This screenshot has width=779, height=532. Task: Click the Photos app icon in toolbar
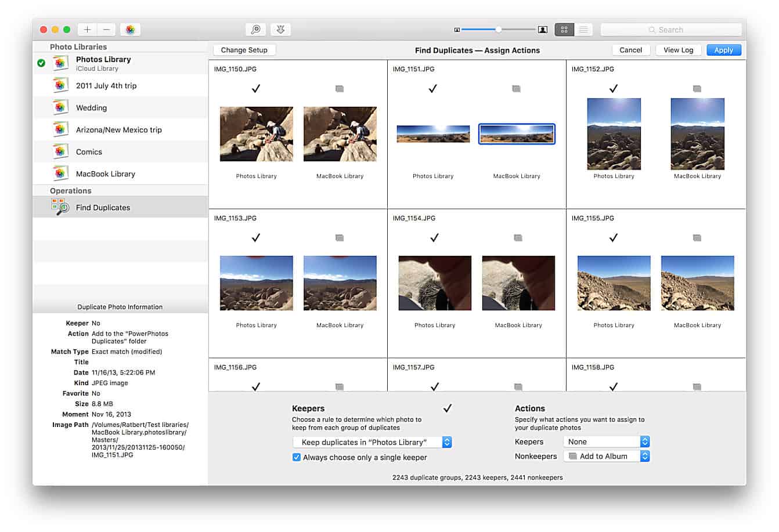pos(130,30)
